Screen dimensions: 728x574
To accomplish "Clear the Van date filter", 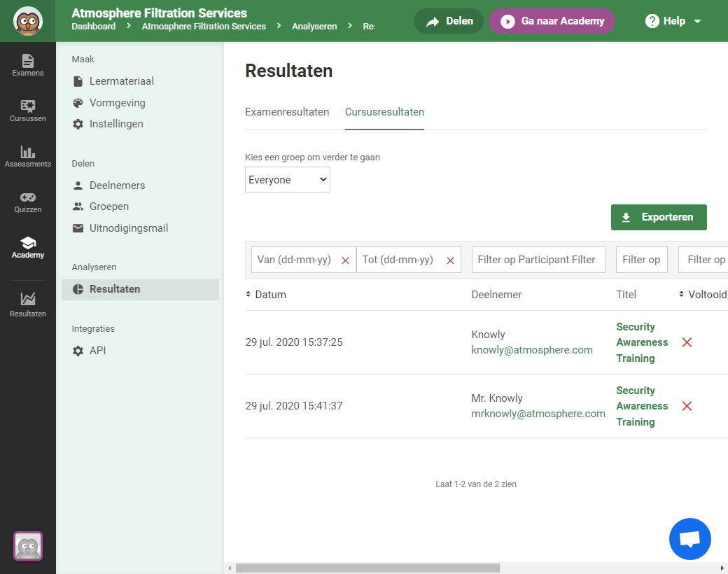I will pyautogui.click(x=345, y=260).
